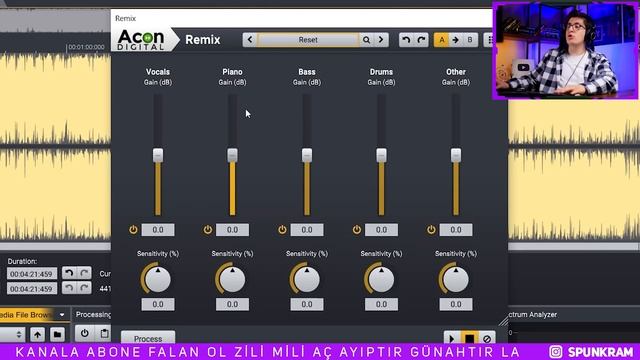Edit Drums sensitivity value field
Viewport: 640px width, 360px height.
tap(381, 304)
